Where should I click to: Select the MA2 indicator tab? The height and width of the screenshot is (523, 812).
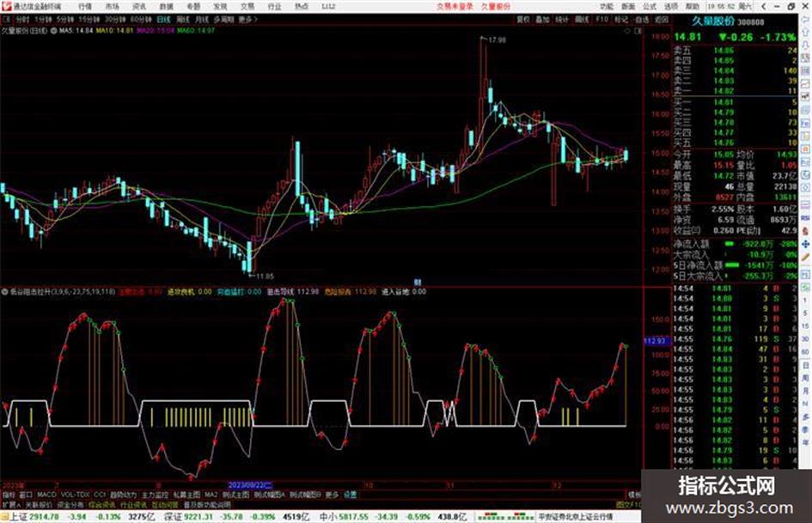click(x=211, y=495)
